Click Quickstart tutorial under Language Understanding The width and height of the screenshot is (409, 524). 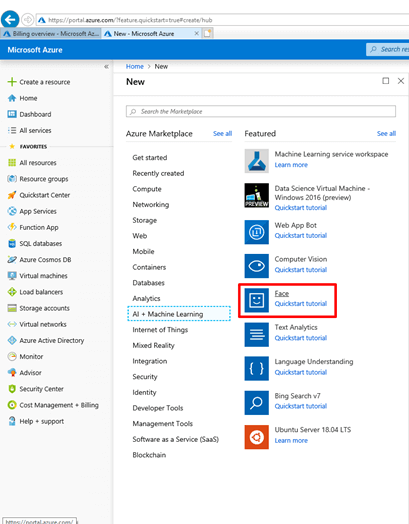[x=300, y=372]
